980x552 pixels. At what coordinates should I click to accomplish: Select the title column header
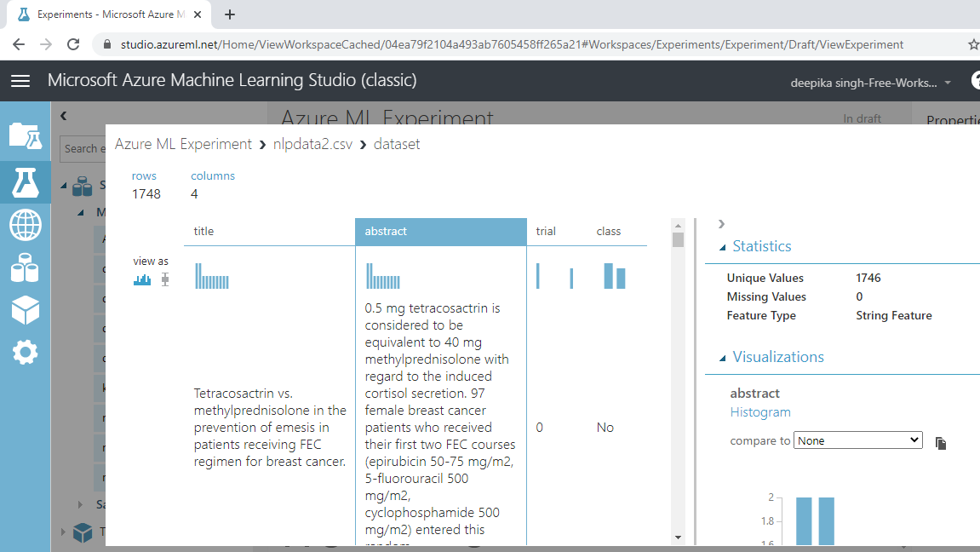coord(269,232)
